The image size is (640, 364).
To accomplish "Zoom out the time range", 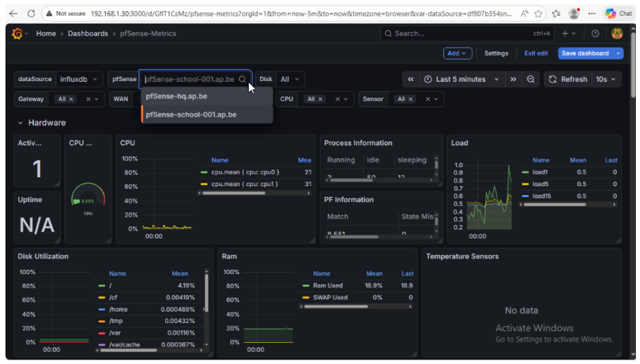I will point(531,79).
